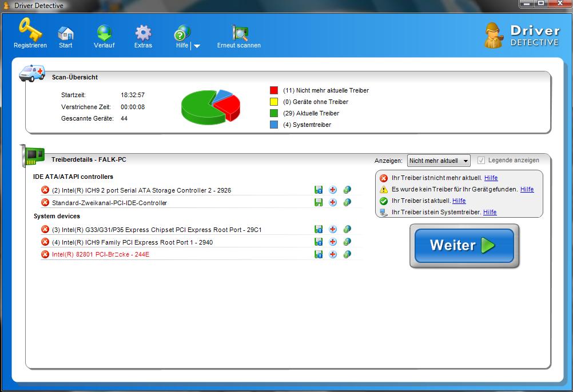Save driver for ICH9 Serial ATA Controller 2926
573x392 pixels.
[x=319, y=190]
